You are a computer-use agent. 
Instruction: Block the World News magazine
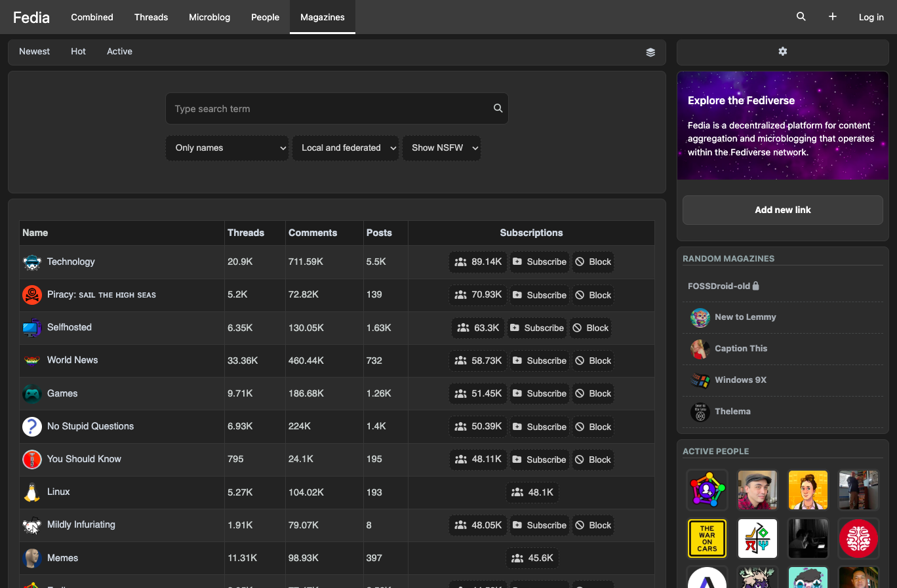tap(593, 361)
